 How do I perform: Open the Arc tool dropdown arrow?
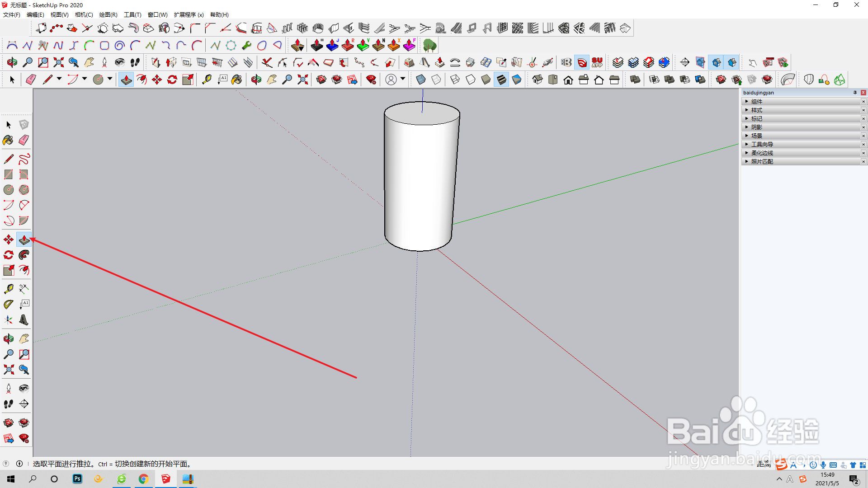85,79
